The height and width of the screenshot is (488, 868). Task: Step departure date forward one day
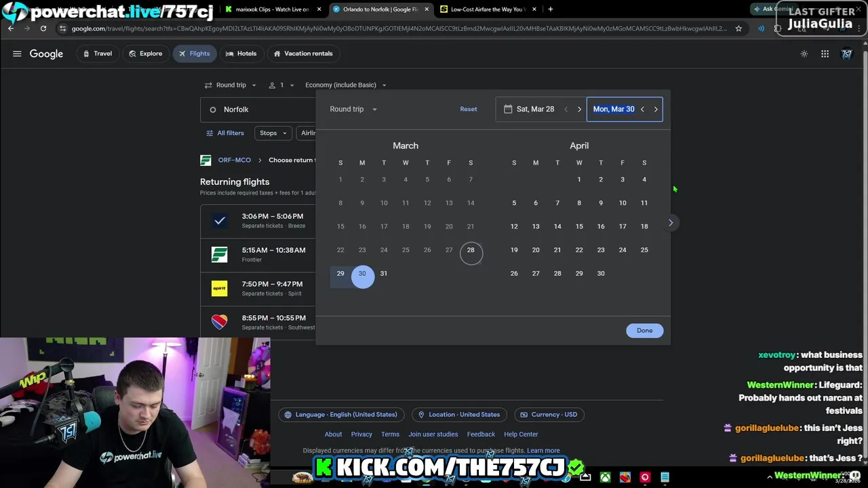click(x=579, y=109)
